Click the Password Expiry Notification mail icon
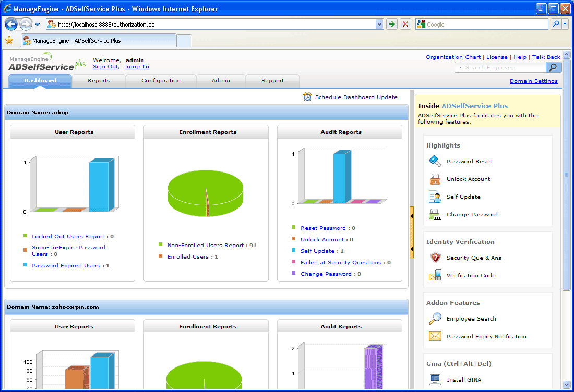Viewport: 574px width, 392px height. pos(435,336)
